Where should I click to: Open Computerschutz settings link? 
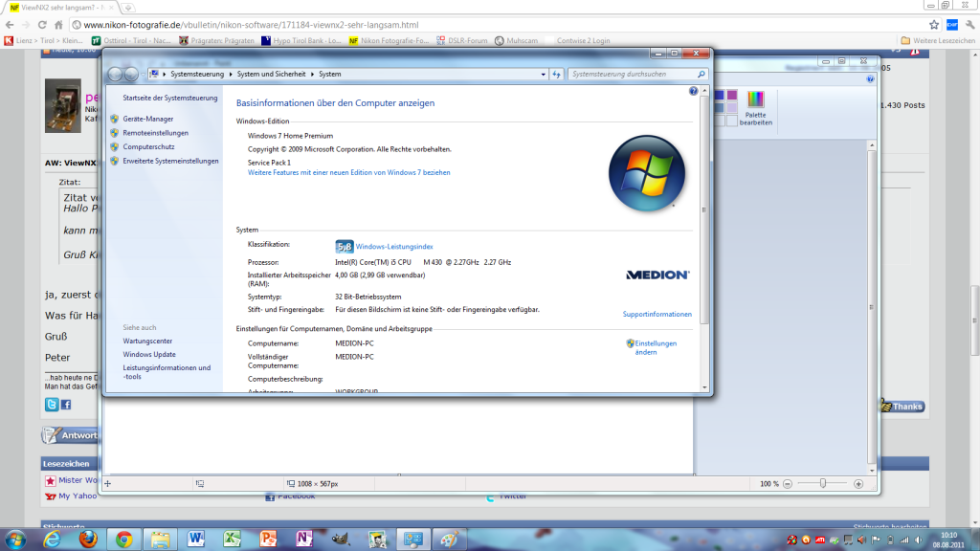coord(148,146)
